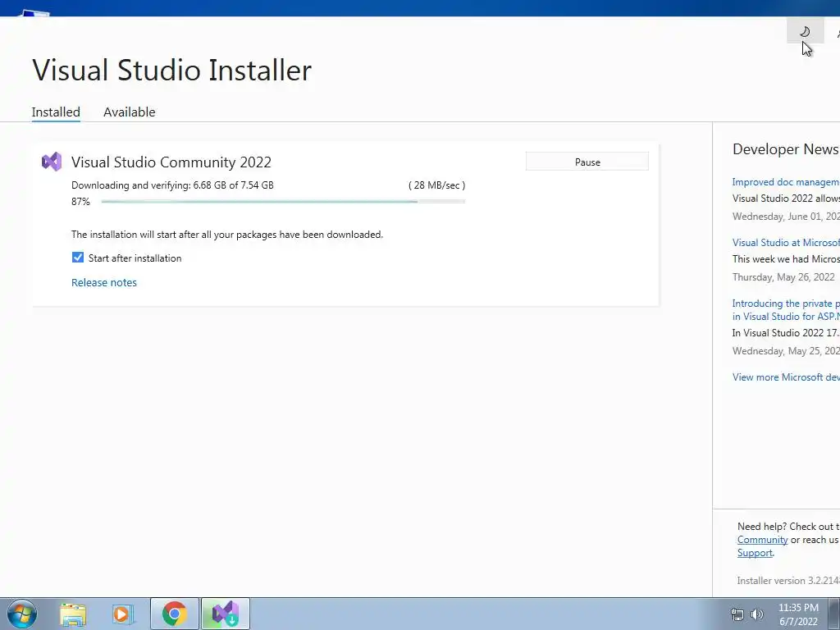Image resolution: width=840 pixels, height=630 pixels.
Task: Click the volume speaker tray icon
Action: [757, 614]
